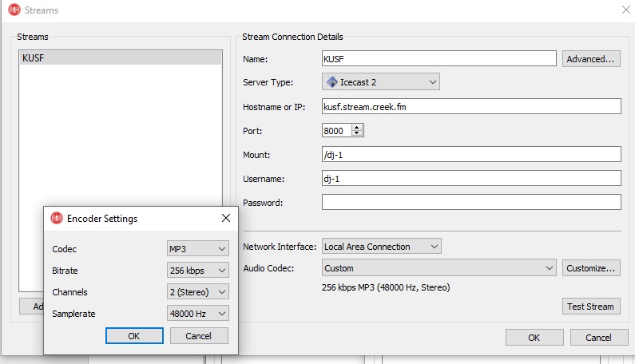Click the Customize audio codec button
The image size is (635, 364).
591,268
